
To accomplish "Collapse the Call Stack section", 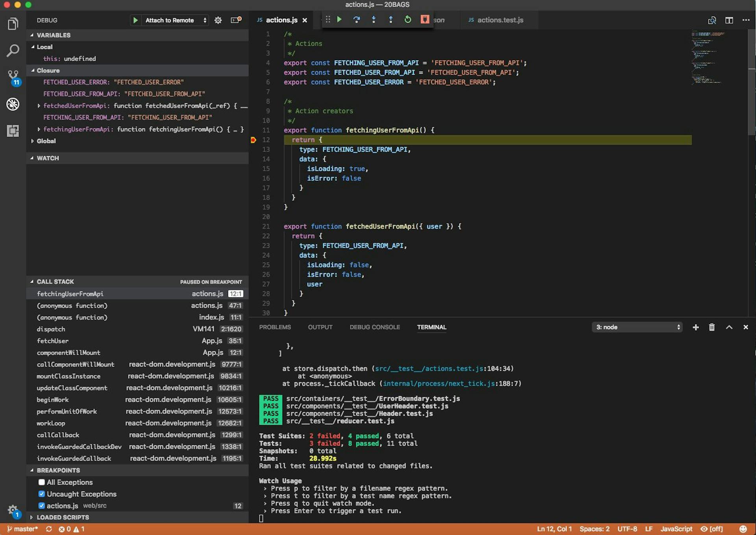I will (31, 281).
